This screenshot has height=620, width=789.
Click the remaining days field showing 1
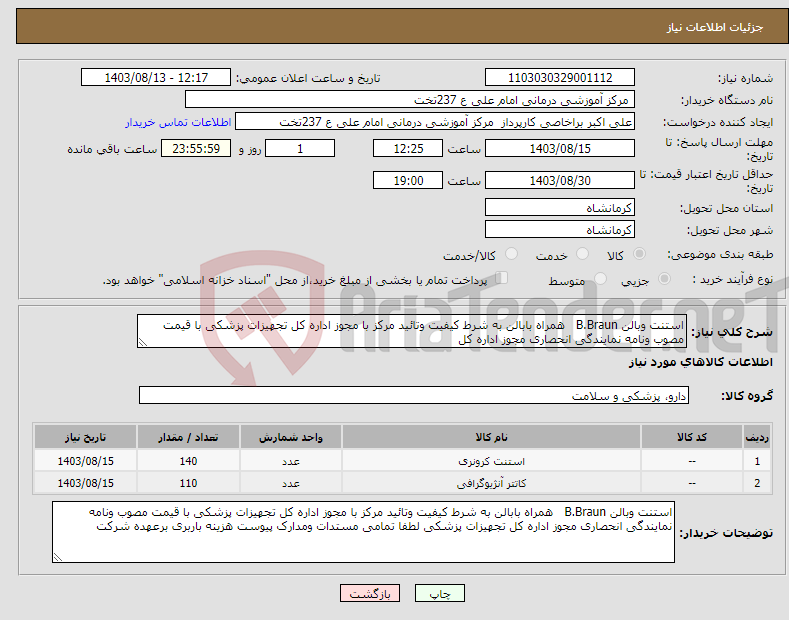[300, 148]
